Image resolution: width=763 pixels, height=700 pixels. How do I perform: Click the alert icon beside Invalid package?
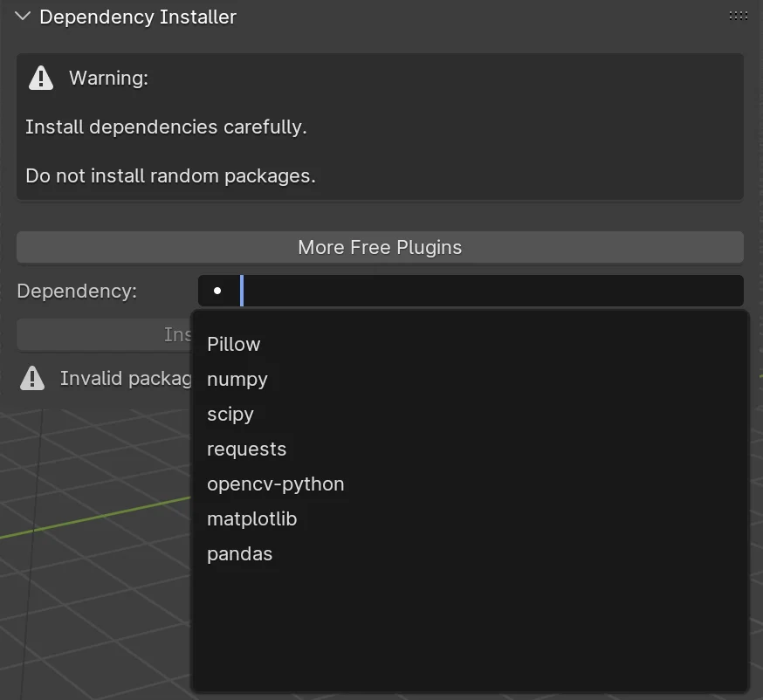click(32, 378)
